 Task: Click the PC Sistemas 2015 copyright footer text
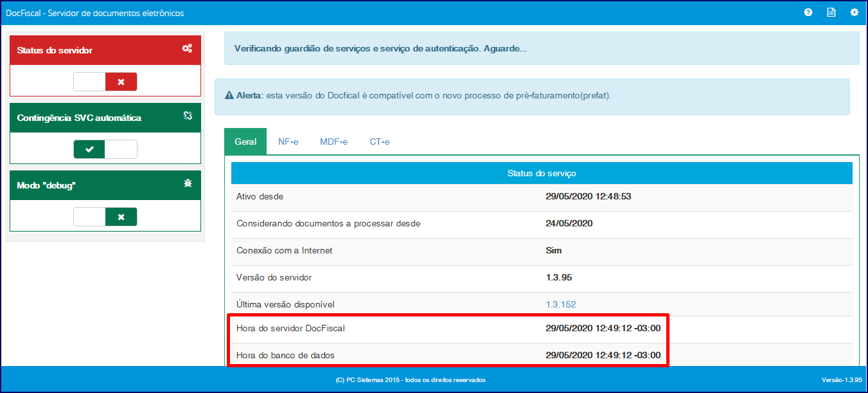[x=411, y=380]
